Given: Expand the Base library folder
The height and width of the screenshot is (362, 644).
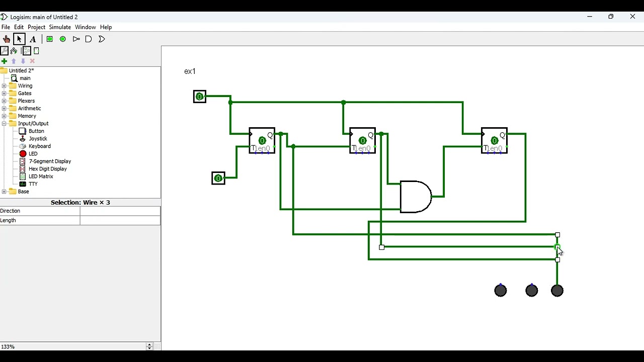Looking at the screenshot, I should pos(4,192).
